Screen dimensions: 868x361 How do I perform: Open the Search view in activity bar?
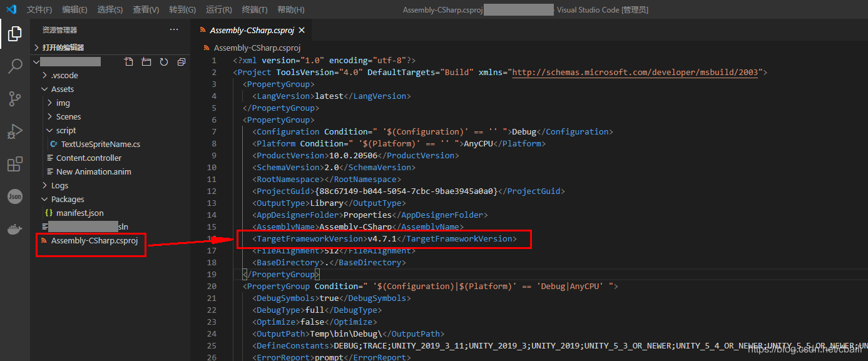(x=15, y=66)
